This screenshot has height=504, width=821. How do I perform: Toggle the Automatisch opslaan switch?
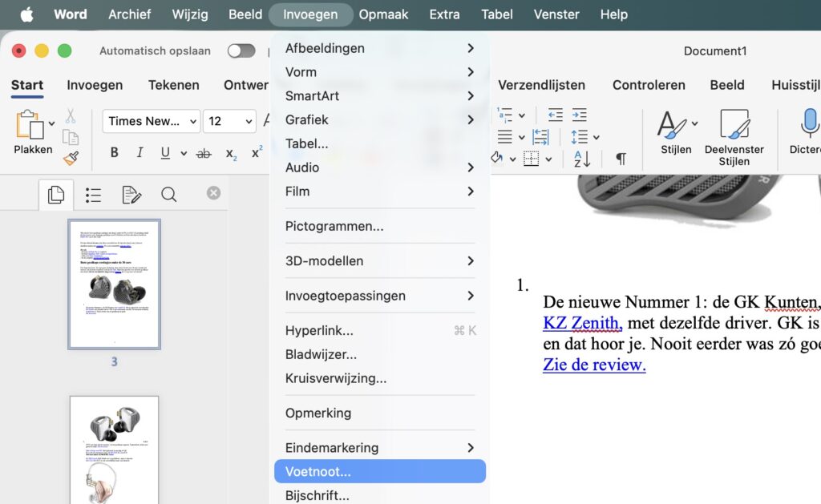(x=241, y=51)
